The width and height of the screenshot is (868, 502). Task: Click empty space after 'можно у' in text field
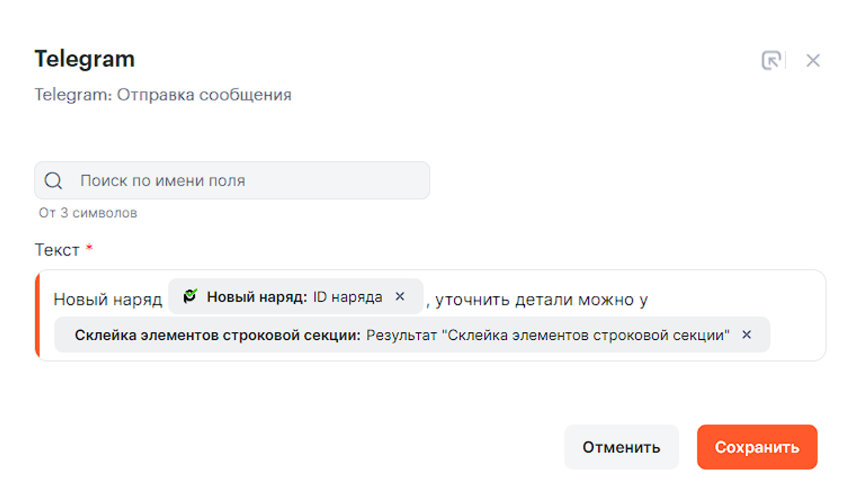[733, 299]
